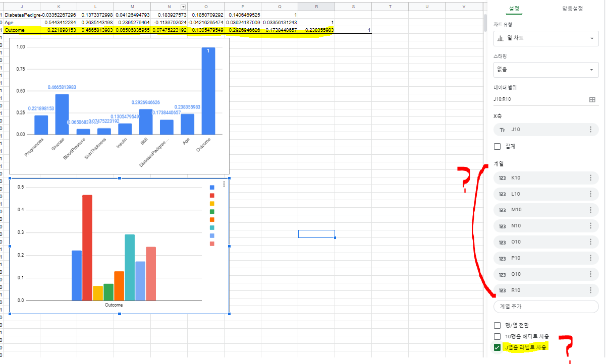Screen dimensions: 606x364
Task: Open the N10 series options menu
Action: 590,226
